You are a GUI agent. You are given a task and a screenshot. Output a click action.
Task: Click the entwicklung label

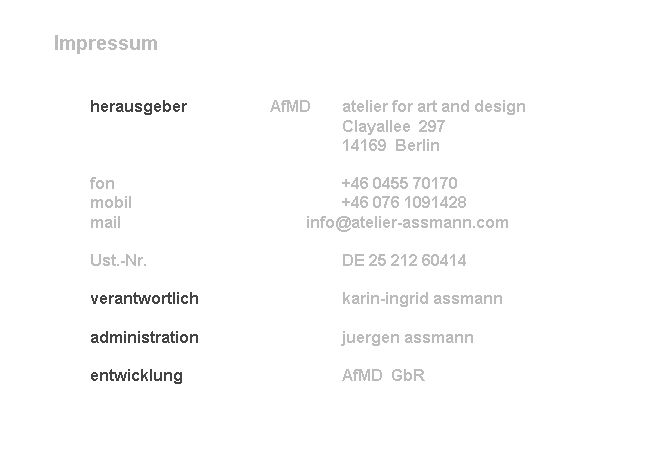coord(136,376)
